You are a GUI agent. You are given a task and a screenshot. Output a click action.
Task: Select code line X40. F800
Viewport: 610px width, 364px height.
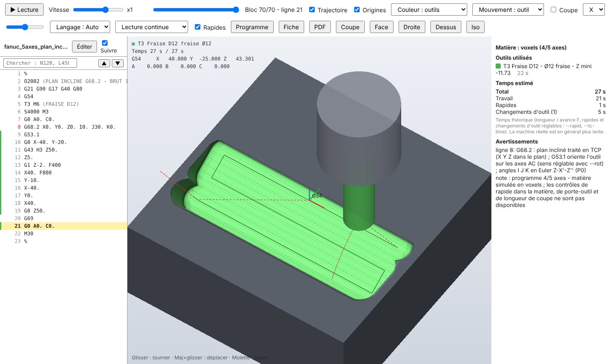[x=64, y=173]
